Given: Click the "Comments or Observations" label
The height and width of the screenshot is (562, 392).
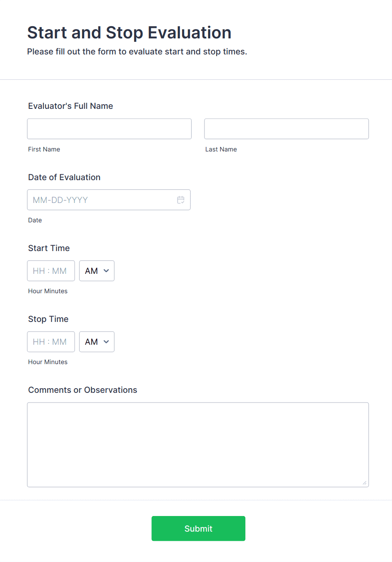Looking at the screenshot, I should pos(83,390).
